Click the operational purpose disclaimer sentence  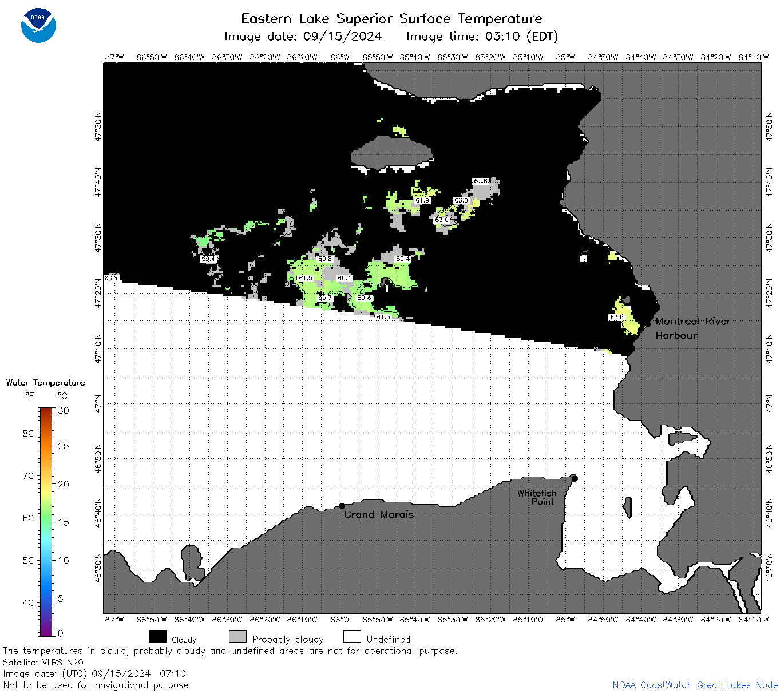click(x=230, y=651)
